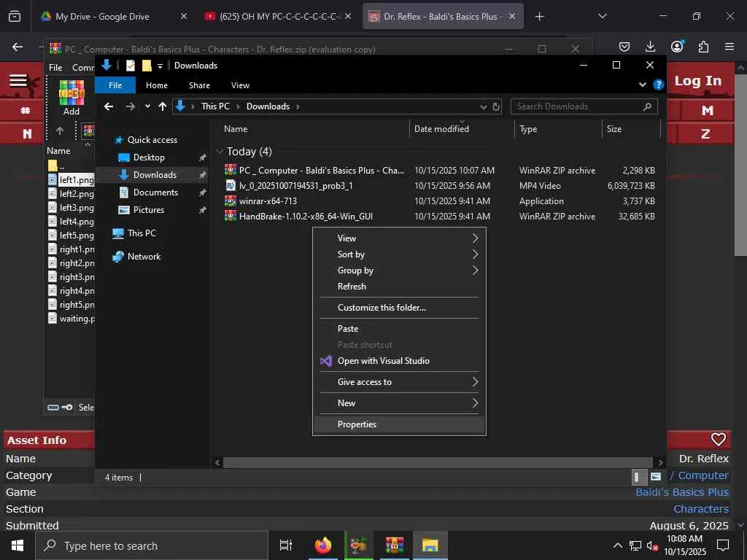Viewport: 747px width, 560px height.
Task: Open the recent locations dropdown arrow
Action: [147, 106]
